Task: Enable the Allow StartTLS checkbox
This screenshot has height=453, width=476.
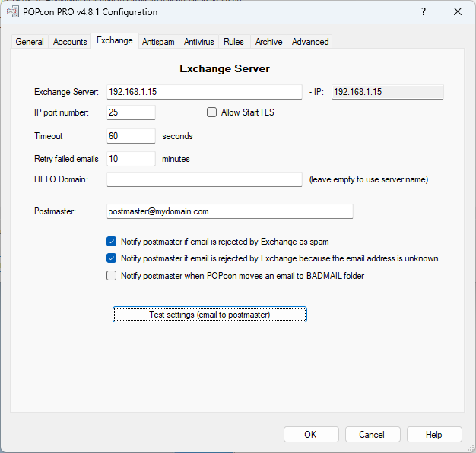Action: tap(212, 112)
